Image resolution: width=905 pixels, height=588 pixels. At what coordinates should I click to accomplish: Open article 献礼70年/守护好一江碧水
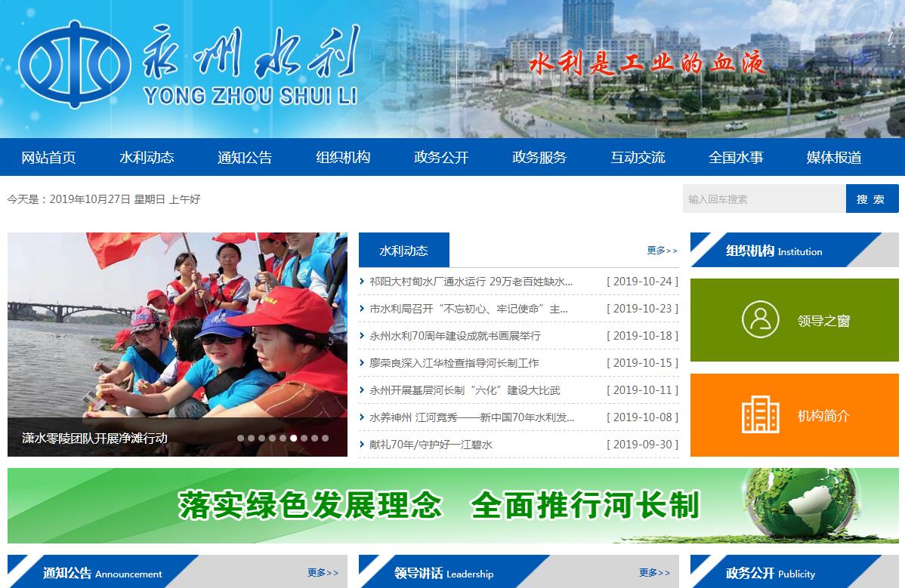(x=431, y=445)
